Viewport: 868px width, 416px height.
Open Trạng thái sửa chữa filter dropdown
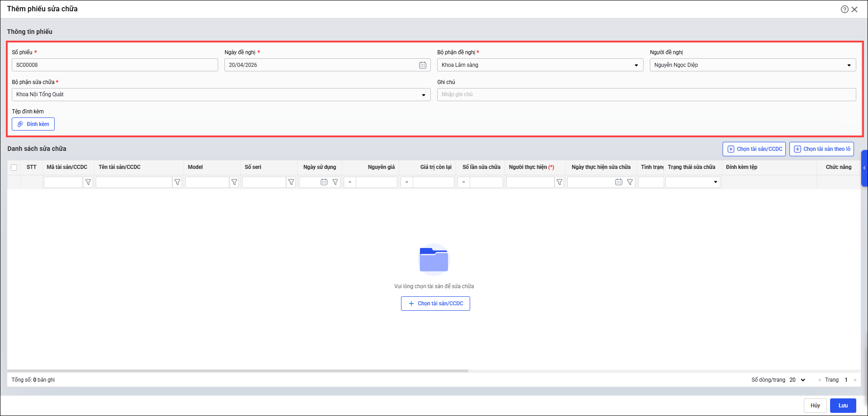(x=715, y=182)
